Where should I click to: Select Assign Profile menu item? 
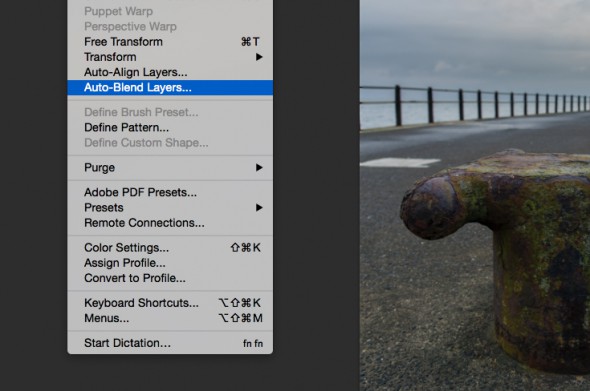click(170, 263)
